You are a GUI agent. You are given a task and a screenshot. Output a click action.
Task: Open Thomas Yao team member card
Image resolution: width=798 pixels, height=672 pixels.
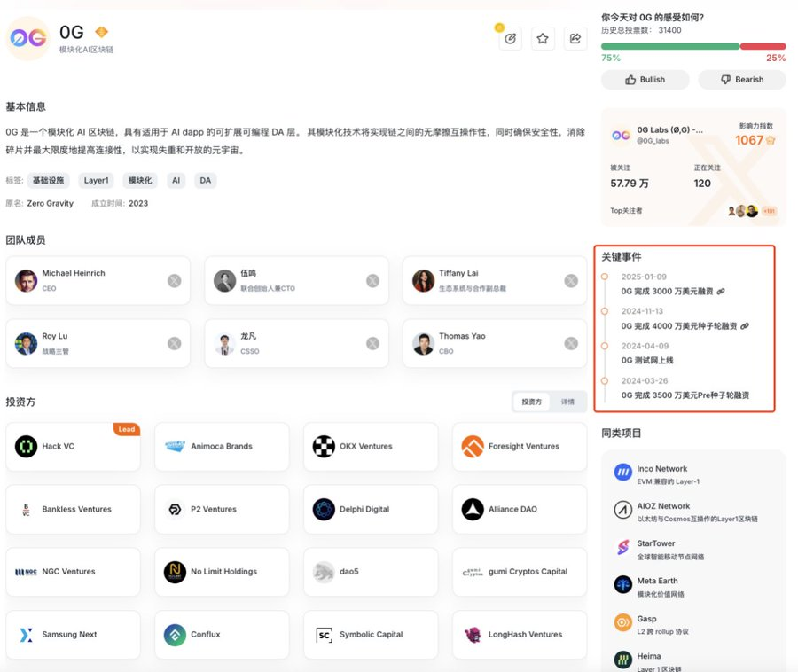pos(495,343)
